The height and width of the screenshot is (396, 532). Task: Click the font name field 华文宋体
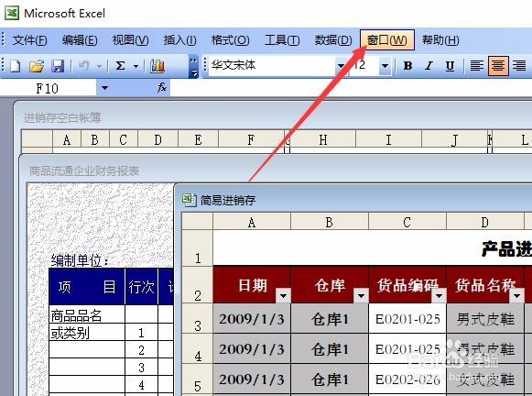coord(271,65)
